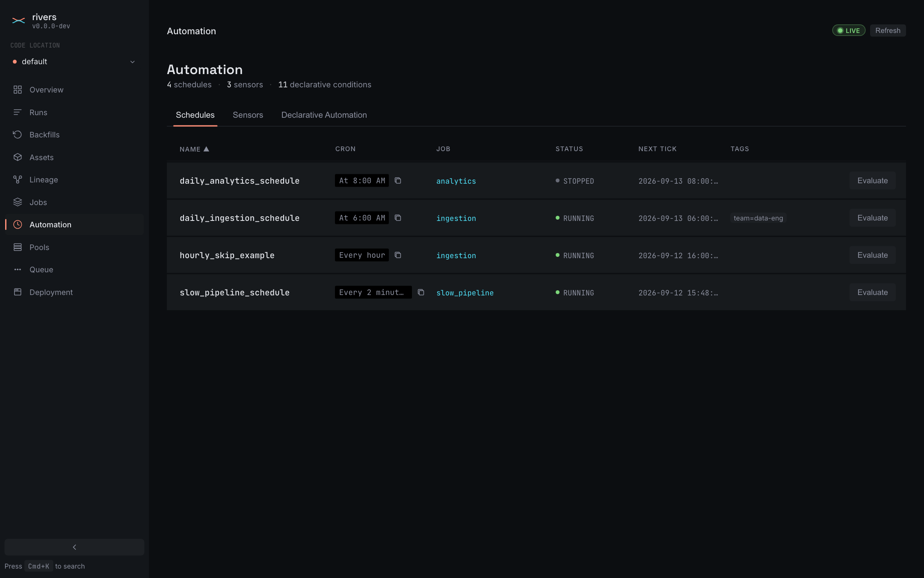Evaluate hourly_skip_example schedule

[872, 255]
